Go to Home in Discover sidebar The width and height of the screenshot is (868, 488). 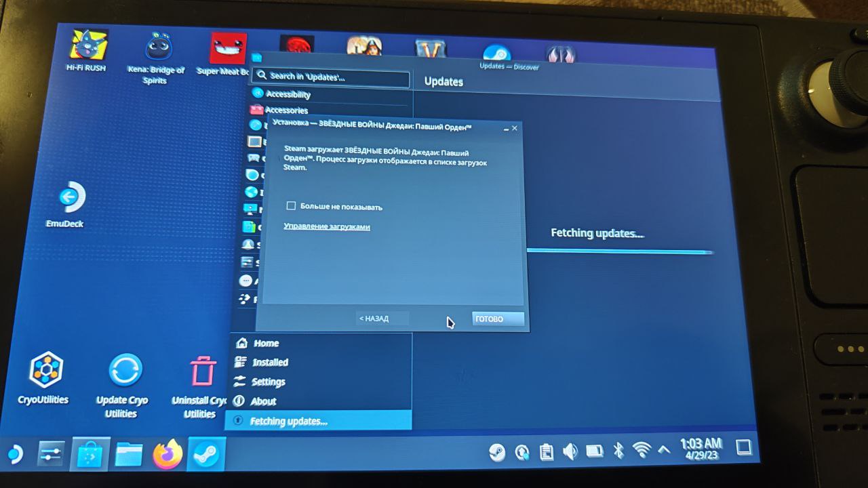(266, 343)
